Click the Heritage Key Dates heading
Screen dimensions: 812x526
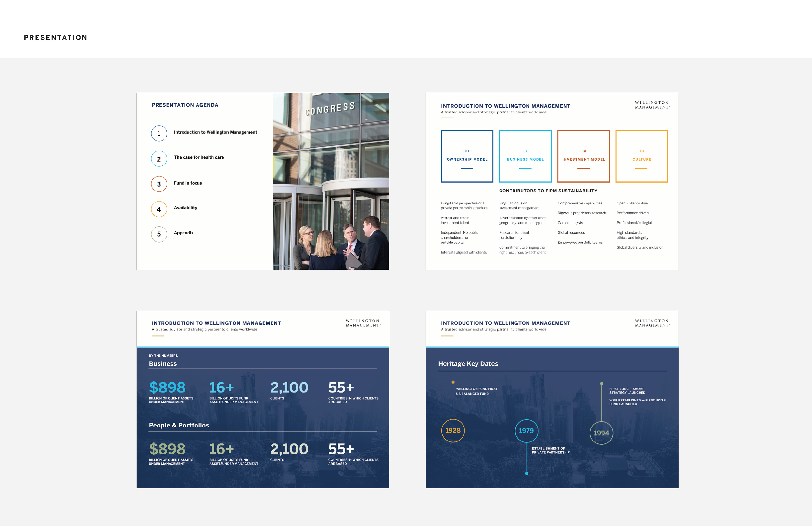[x=468, y=364]
